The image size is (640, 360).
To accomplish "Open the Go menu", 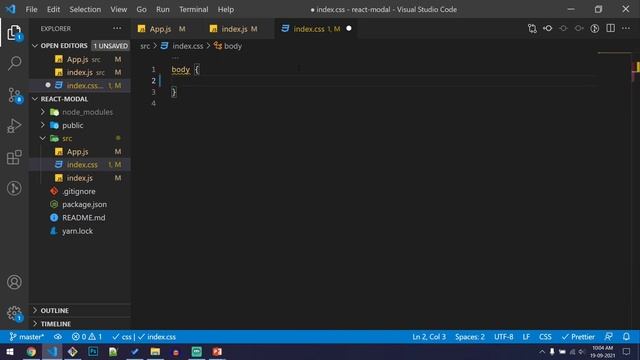I will pos(141,9).
